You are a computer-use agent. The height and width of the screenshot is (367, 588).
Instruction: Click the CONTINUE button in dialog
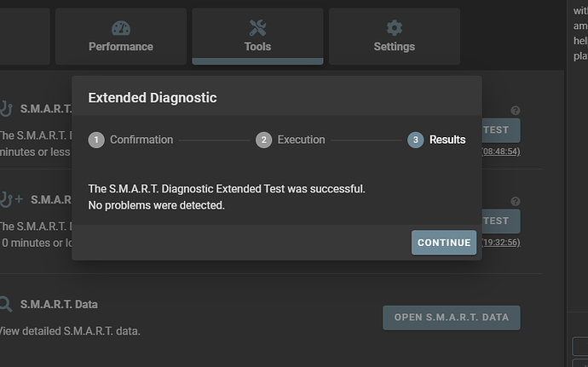[x=444, y=243]
